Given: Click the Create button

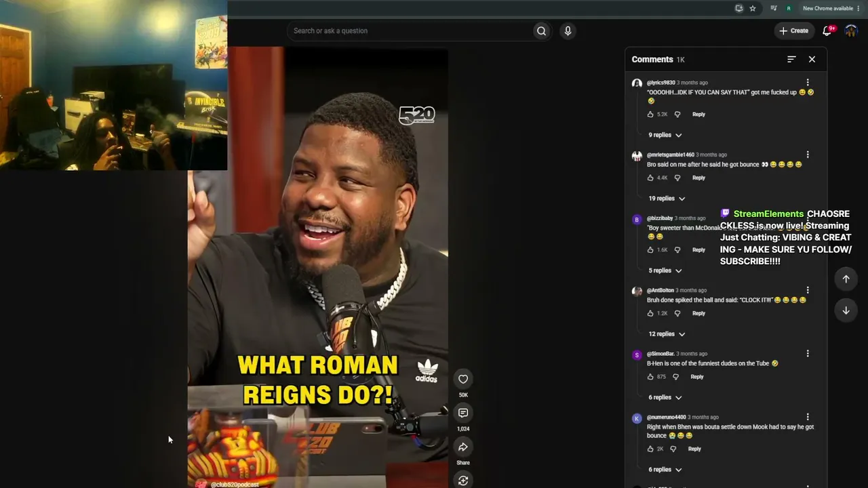Looking at the screenshot, I should pos(793,30).
